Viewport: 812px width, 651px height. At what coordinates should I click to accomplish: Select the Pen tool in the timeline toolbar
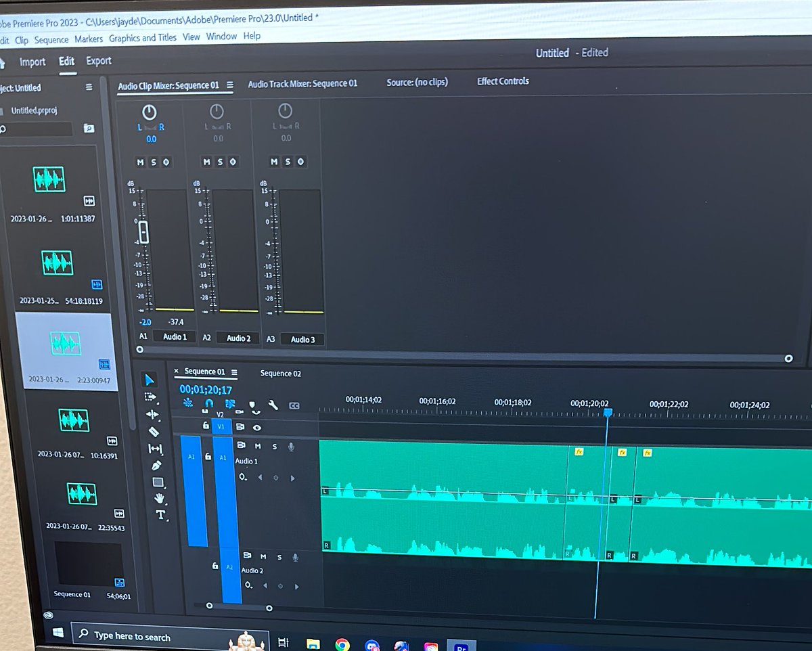[x=157, y=466]
